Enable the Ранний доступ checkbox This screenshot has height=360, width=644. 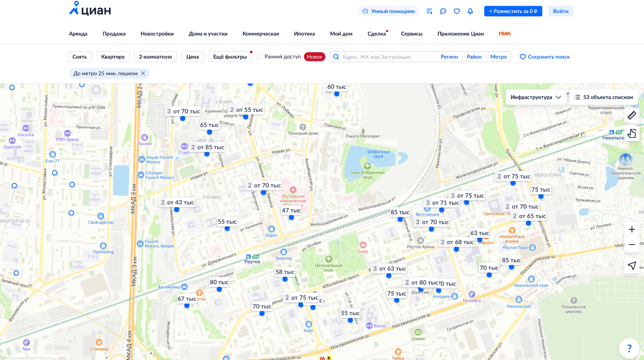(x=259, y=57)
